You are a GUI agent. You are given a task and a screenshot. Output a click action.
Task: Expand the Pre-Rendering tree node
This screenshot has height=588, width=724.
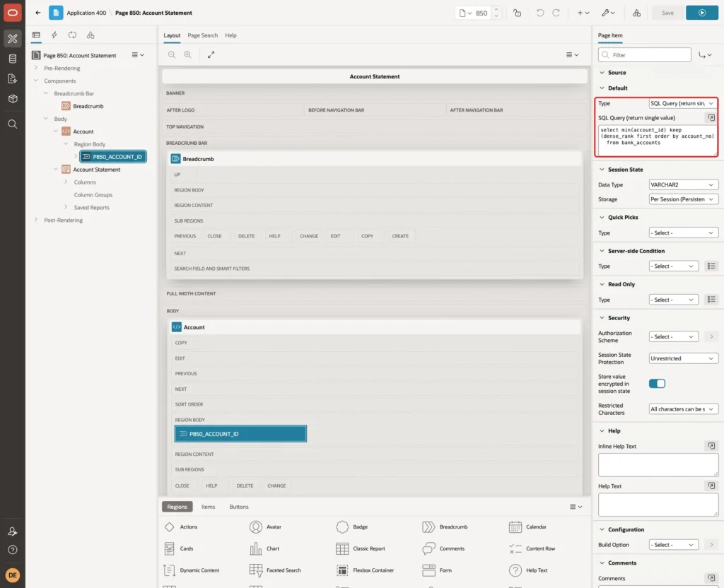coord(36,68)
